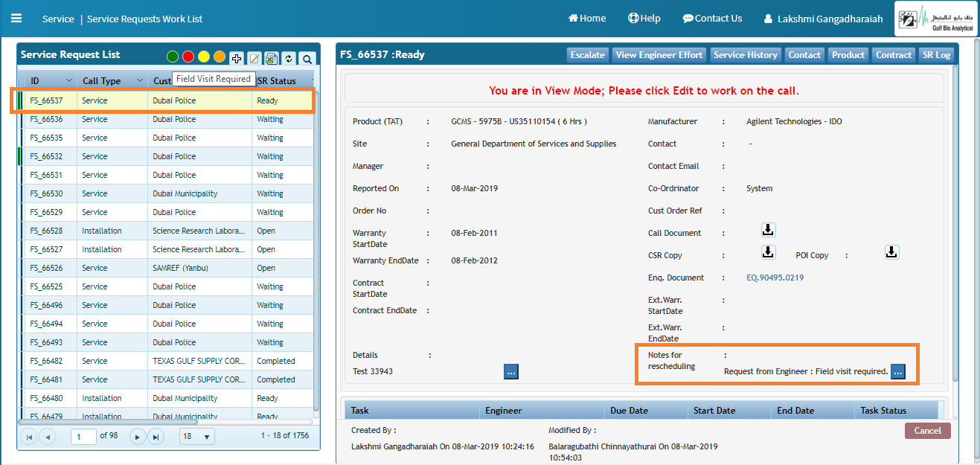This screenshot has height=465, width=980.
Task: Click the yellow status filter circle
Action: tap(204, 57)
